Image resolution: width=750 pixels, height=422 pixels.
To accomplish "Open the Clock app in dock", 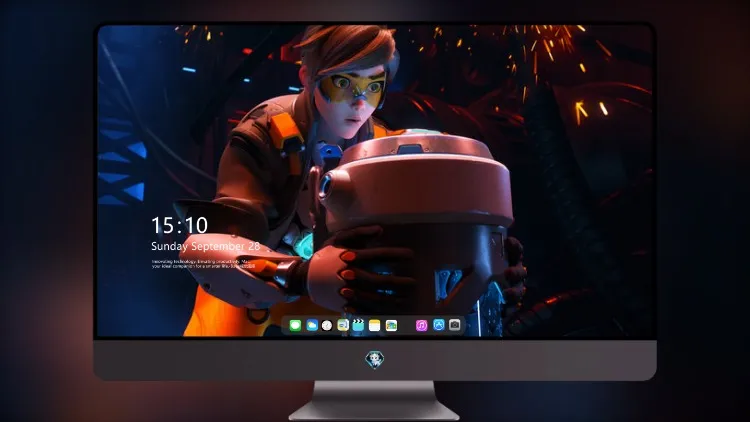I will pyautogui.click(x=327, y=326).
